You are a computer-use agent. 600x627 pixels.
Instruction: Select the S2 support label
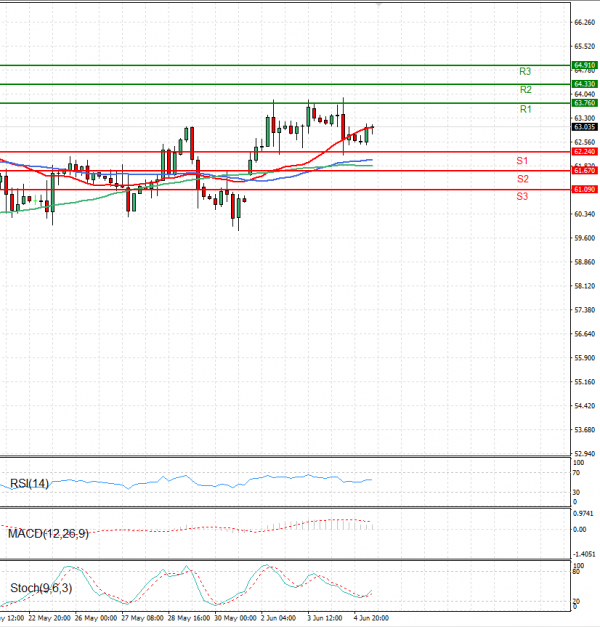click(522, 179)
